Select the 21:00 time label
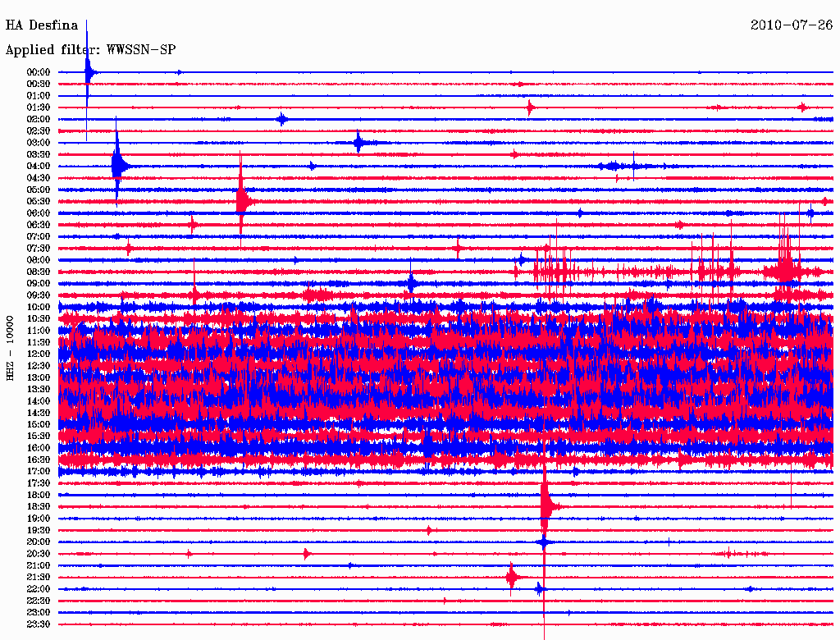The width and height of the screenshot is (840, 640). click(x=39, y=565)
